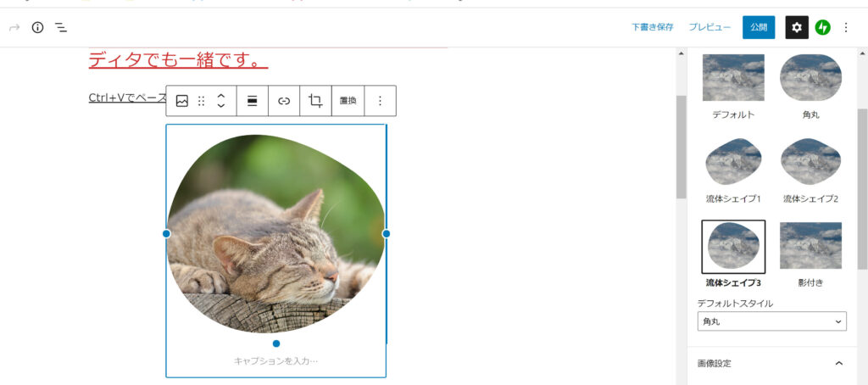
Task: Open block toolbar three-dot options
Action: pyautogui.click(x=380, y=101)
